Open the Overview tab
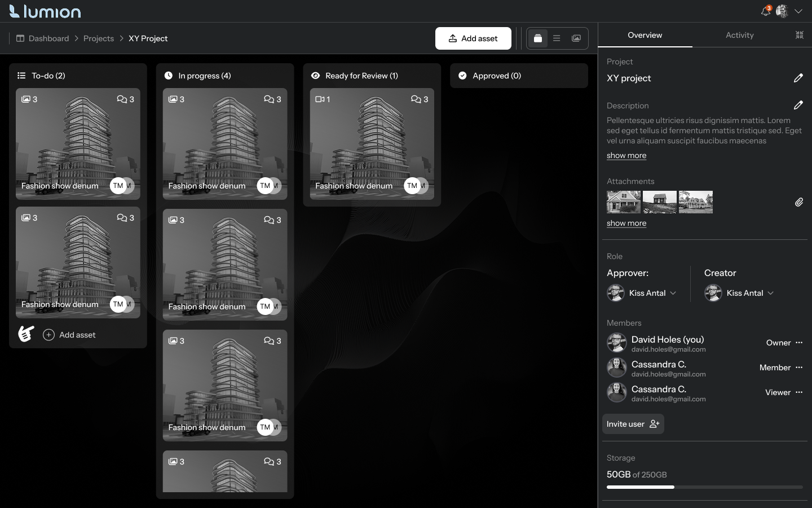 [x=645, y=35]
